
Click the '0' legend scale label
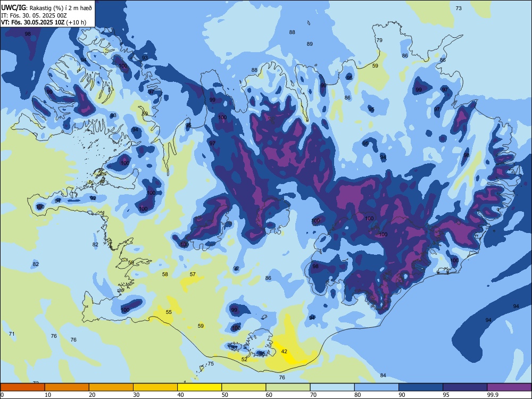pos(2,395)
